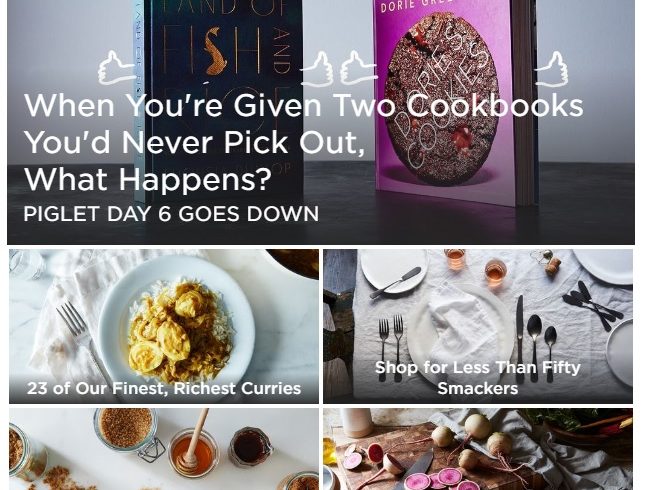651x490 pixels.
Task: Click the thumbs-up icon left of the Fish book
Action: [116, 68]
